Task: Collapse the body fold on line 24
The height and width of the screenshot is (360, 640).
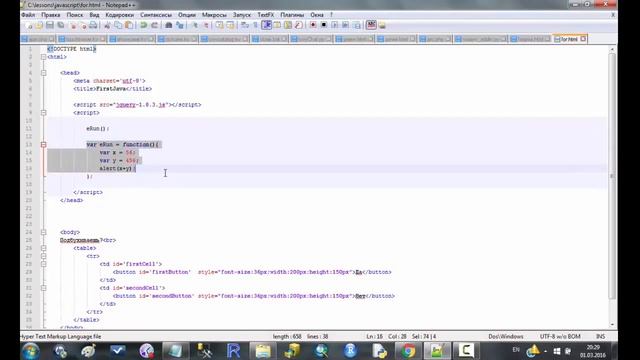Action: click(x=44, y=232)
